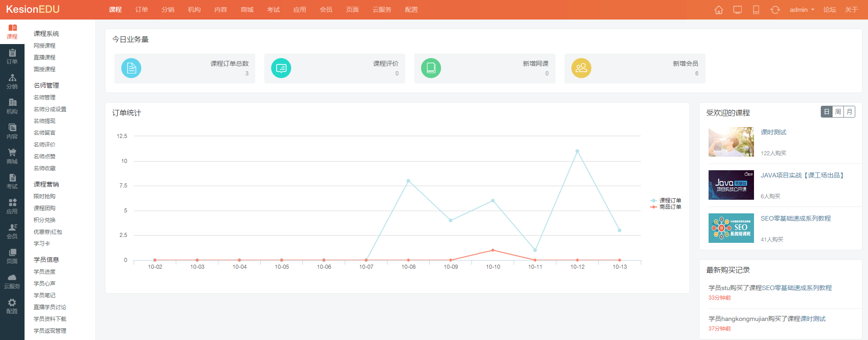Image resolution: width=868 pixels, height=340 pixels.
Task: Open the desktop preview monitor icon
Action: (x=738, y=10)
